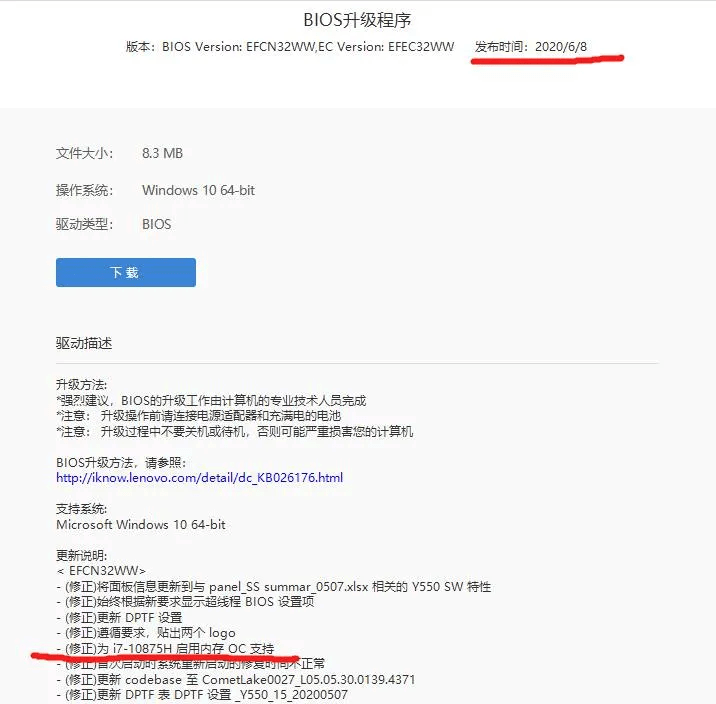Image resolution: width=716 pixels, height=704 pixels.
Task: Select the Windows 10 64-bit value
Action: 198,190
